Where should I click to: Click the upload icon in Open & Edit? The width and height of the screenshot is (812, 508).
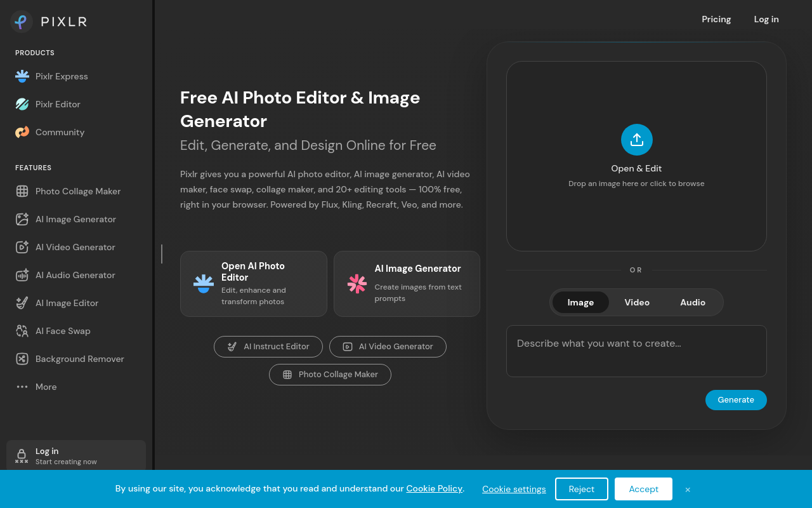click(x=637, y=140)
